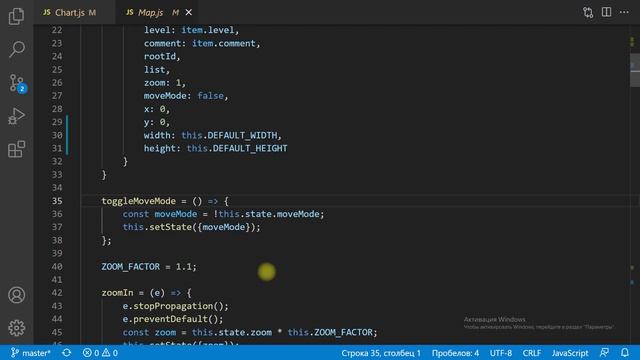Open problems panel from errors count
Viewport: 640px width, 360px height.
tap(91, 353)
